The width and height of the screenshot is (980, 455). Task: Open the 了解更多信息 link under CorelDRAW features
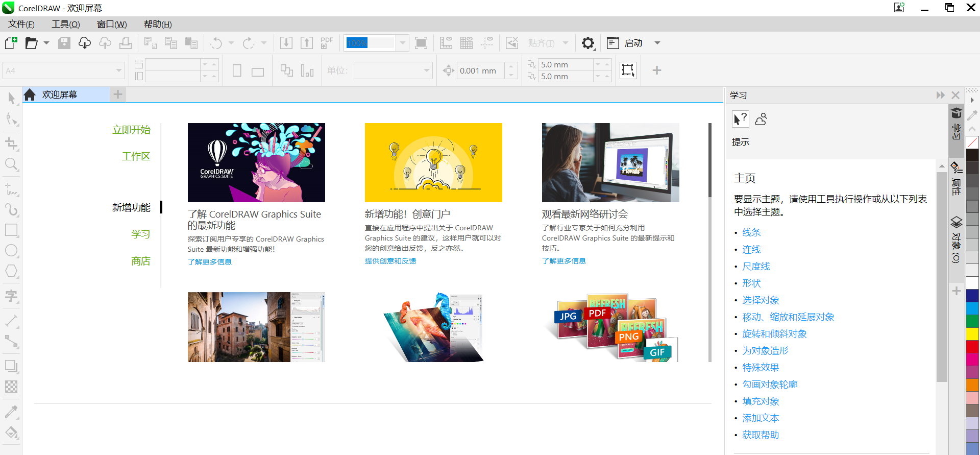coord(209,262)
